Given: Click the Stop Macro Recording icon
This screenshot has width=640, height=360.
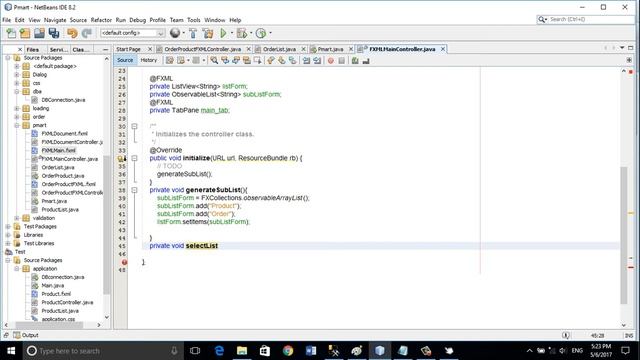Looking at the screenshot, I should tap(342, 60).
